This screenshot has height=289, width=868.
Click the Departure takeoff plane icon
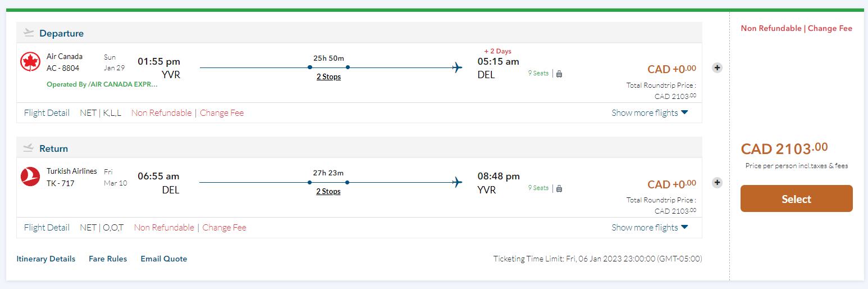tap(29, 33)
